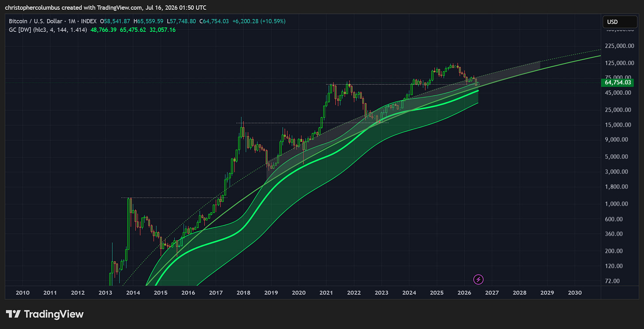
Task: Click the change value +6,200.28 (+10.59%)
Action: 258,21
